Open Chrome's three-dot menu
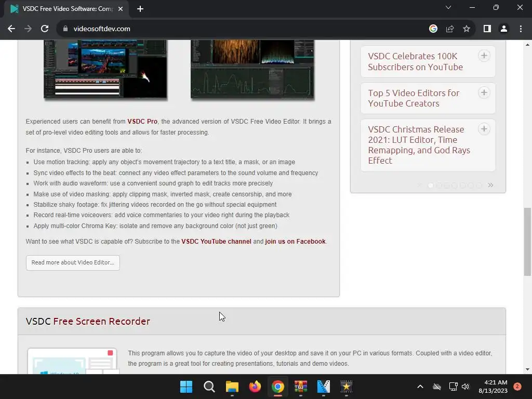The width and height of the screenshot is (532, 399). (x=521, y=29)
